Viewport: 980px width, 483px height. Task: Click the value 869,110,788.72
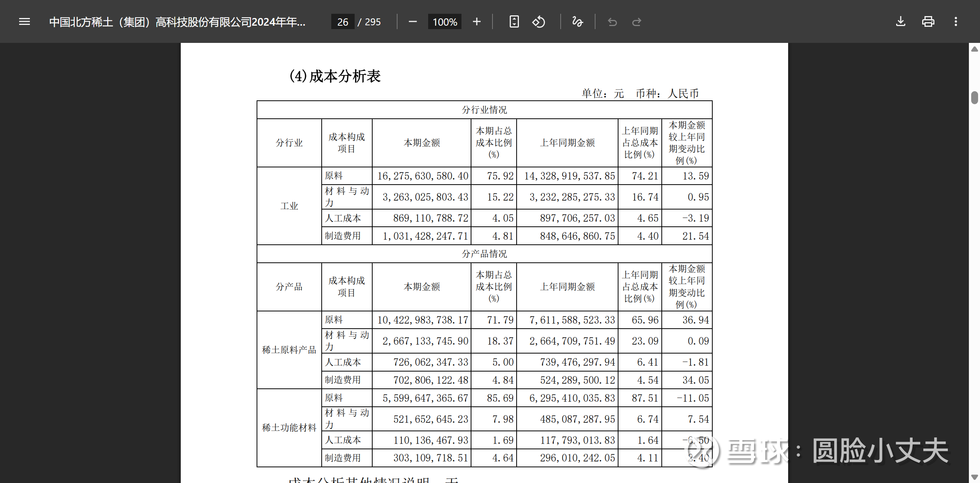click(x=430, y=218)
